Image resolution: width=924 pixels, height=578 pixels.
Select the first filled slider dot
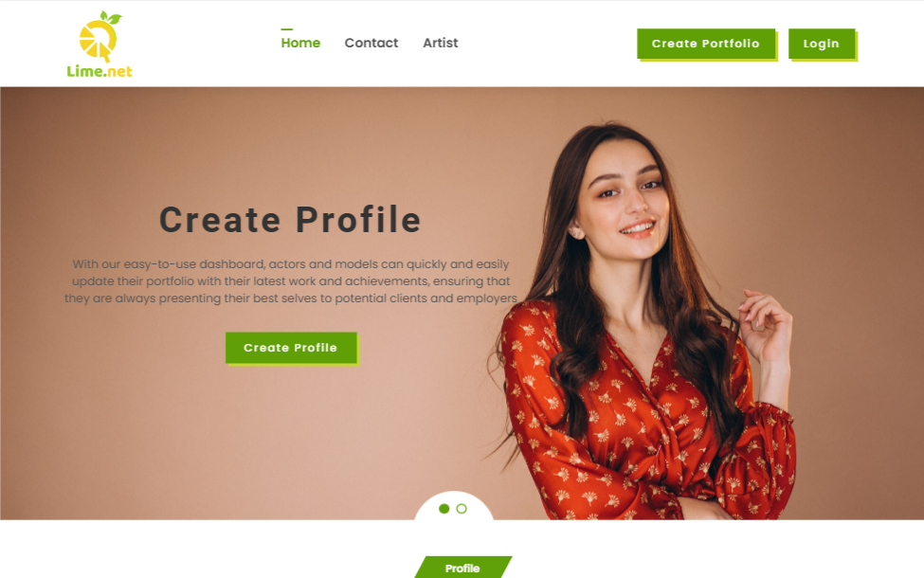(x=444, y=509)
